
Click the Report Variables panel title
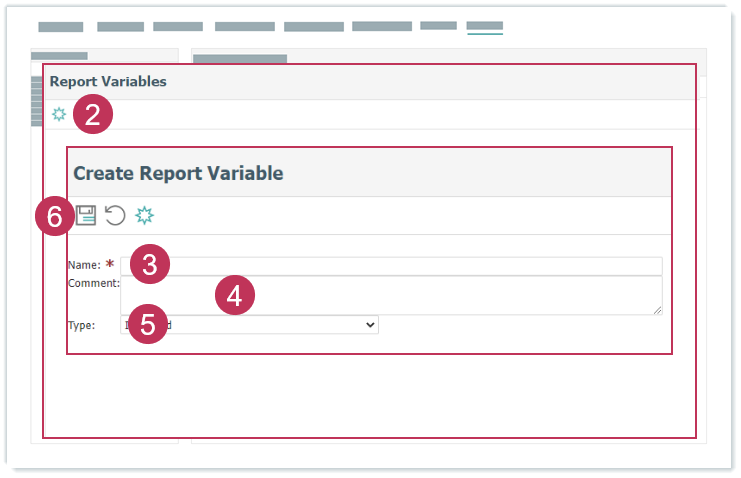point(108,82)
